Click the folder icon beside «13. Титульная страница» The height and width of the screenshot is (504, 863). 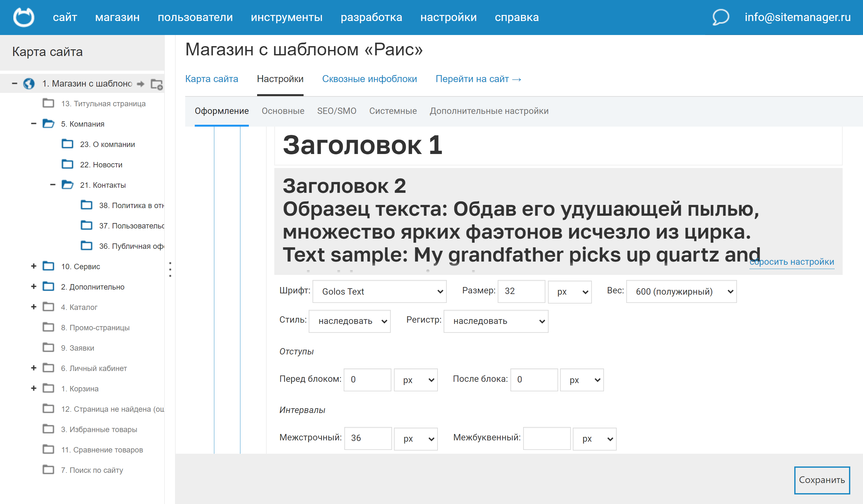click(49, 103)
